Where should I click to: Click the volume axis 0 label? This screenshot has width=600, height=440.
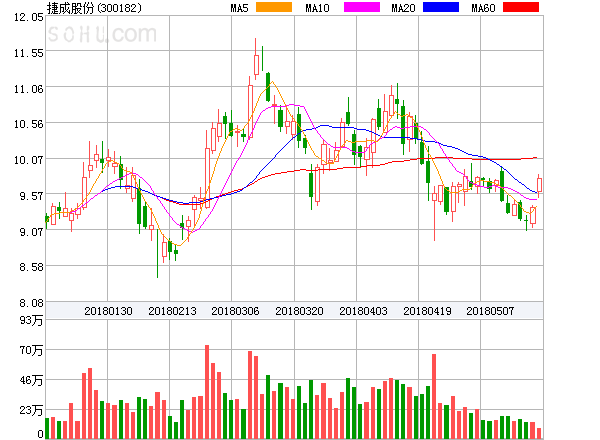tap(41, 434)
